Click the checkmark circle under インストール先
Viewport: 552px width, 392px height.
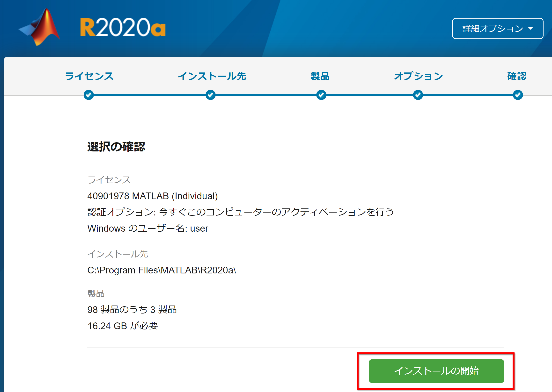coord(211,95)
